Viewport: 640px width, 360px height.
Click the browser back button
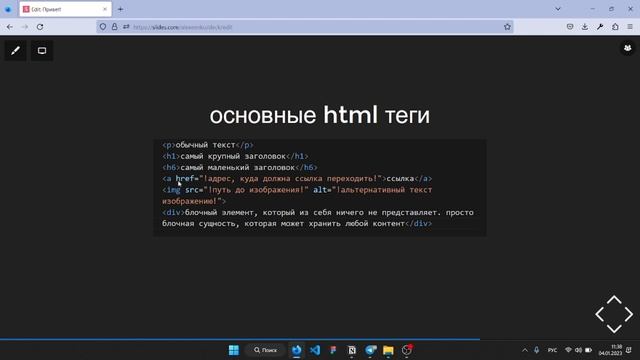(10, 27)
